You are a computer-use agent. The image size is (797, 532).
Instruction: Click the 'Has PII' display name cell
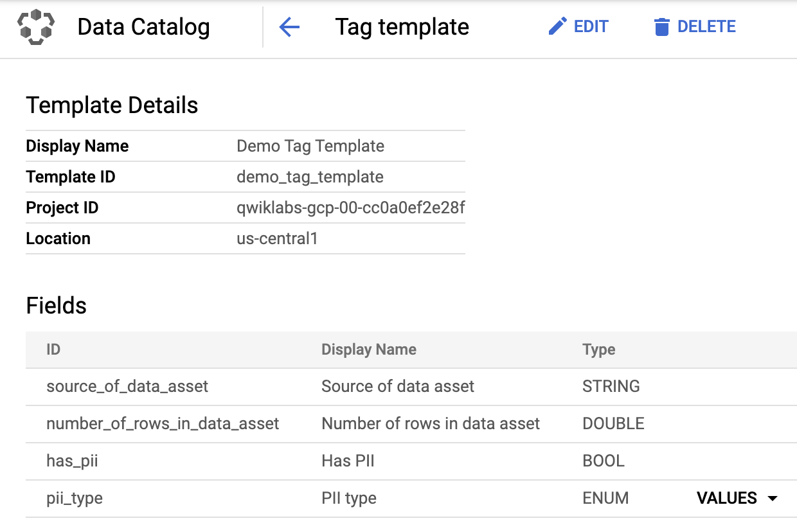click(x=348, y=461)
